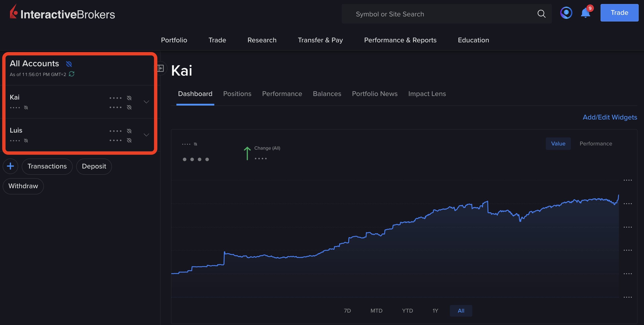644x325 pixels.
Task: Toggle hiding values for All Accounts
Action: (x=69, y=64)
